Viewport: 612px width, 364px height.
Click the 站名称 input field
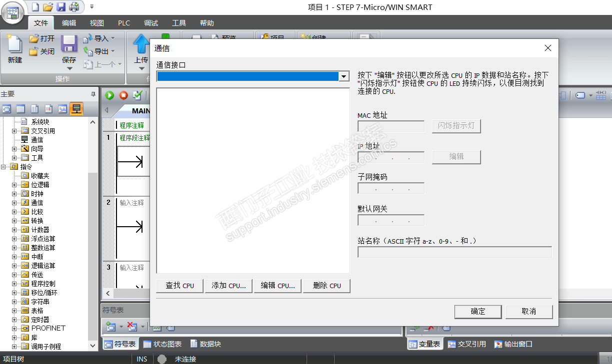click(x=455, y=252)
